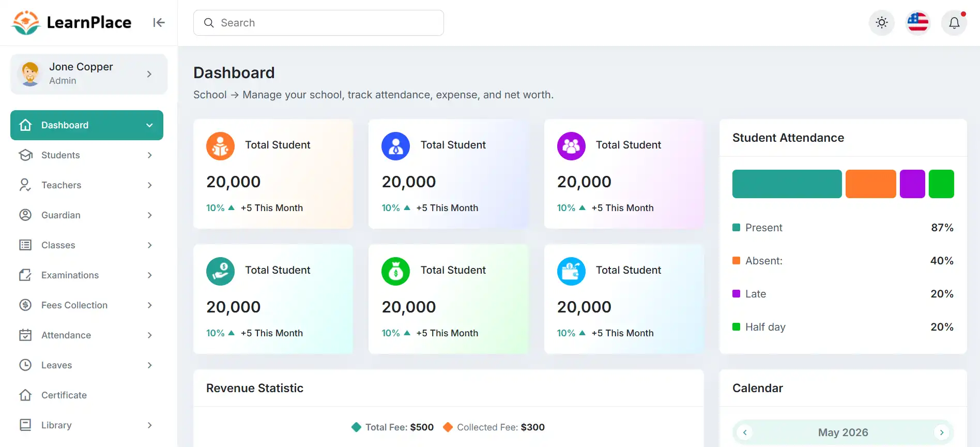This screenshot has width=980, height=447.
Task: Click the Library book icon
Action: [25, 425]
